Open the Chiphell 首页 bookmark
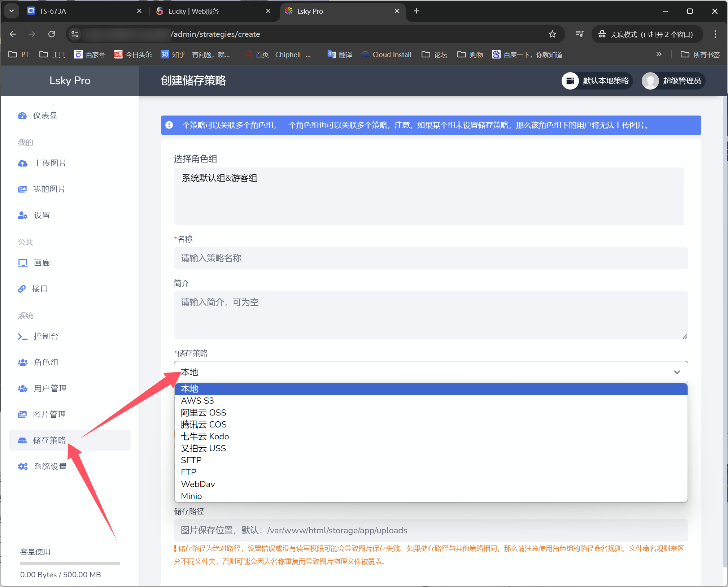 (278, 55)
